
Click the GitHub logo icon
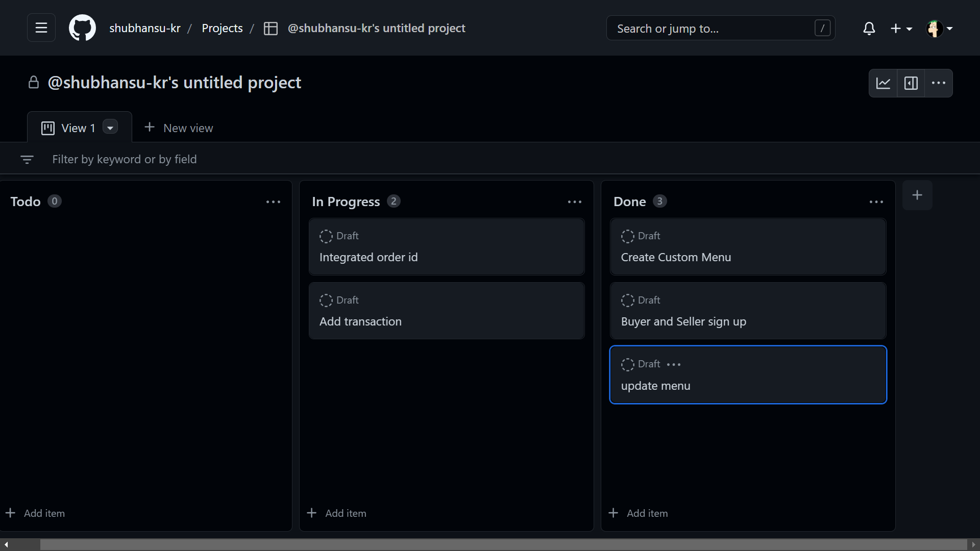tap(82, 28)
